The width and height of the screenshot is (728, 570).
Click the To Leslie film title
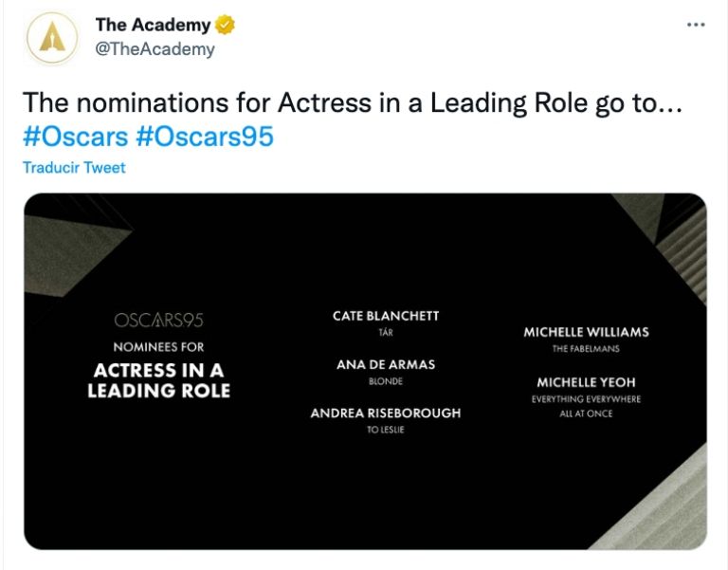coord(386,430)
